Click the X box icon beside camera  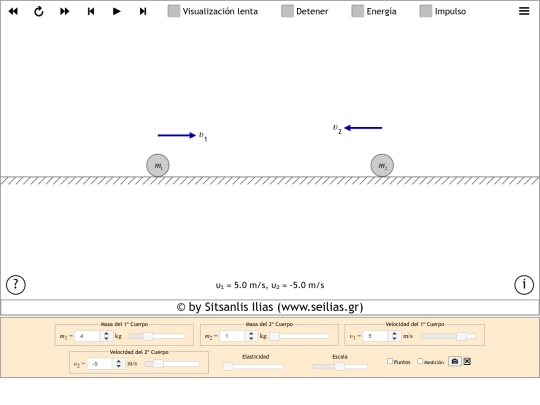[467, 361]
